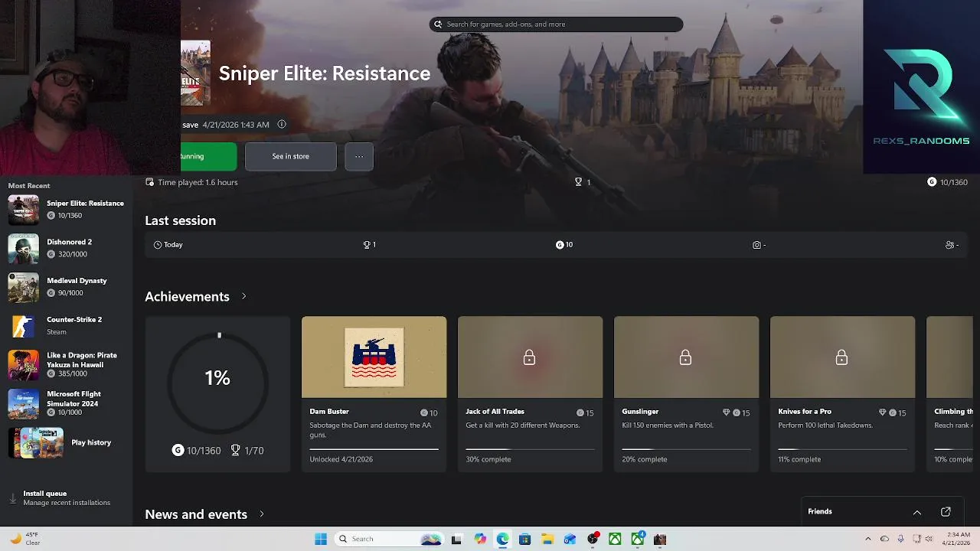Click the Windows taskbar Search box
The width and height of the screenshot is (980, 551).
[389, 539]
